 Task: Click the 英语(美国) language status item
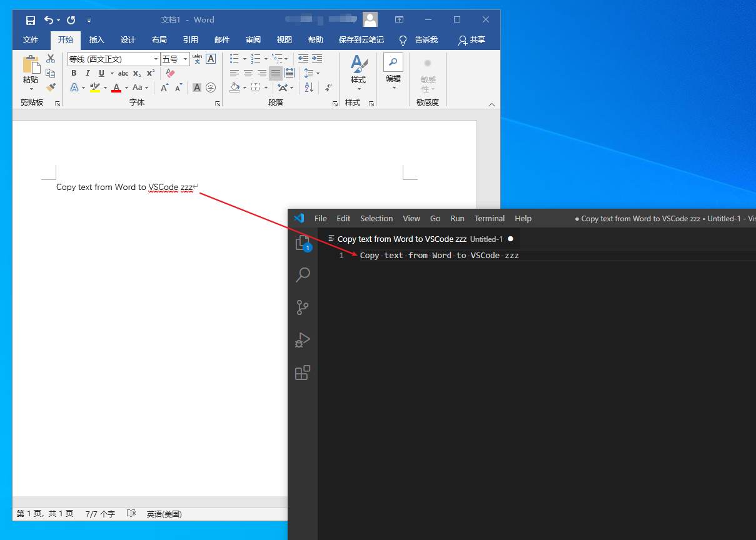pos(164,514)
